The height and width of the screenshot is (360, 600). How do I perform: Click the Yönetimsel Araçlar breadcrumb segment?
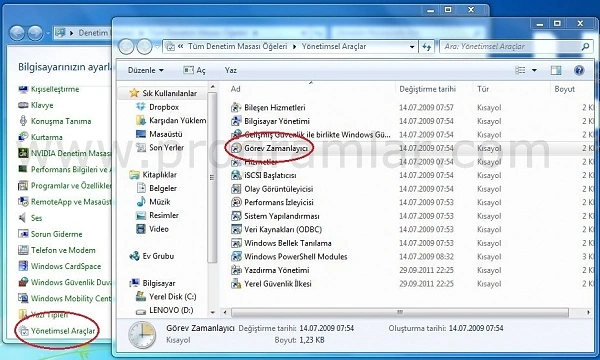(x=334, y=47)
